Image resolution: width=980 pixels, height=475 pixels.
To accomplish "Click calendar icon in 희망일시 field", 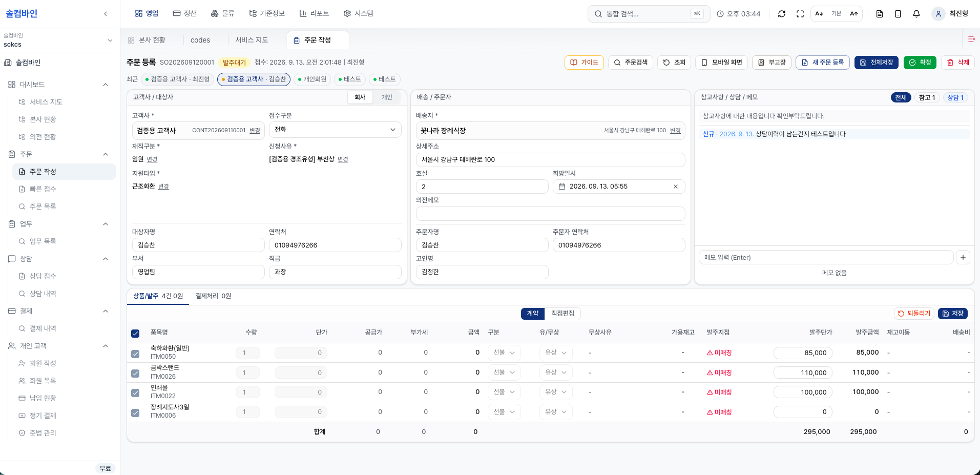I will 562,187.
